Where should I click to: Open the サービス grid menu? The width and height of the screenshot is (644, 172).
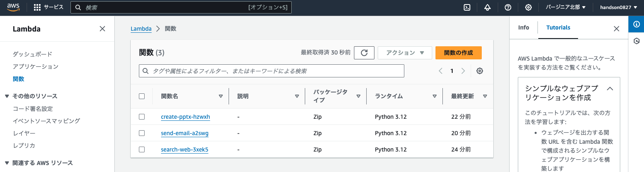click(x=48, y=7)
